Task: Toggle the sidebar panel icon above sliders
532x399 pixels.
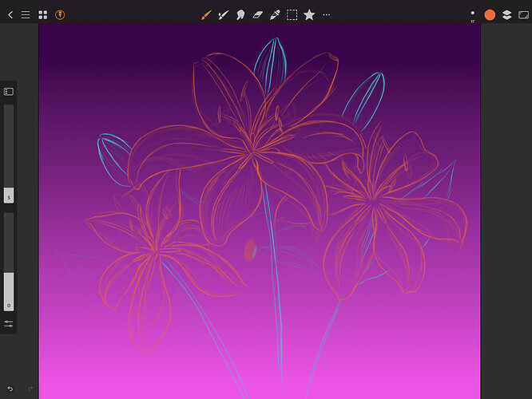Action: click(9, 92)
